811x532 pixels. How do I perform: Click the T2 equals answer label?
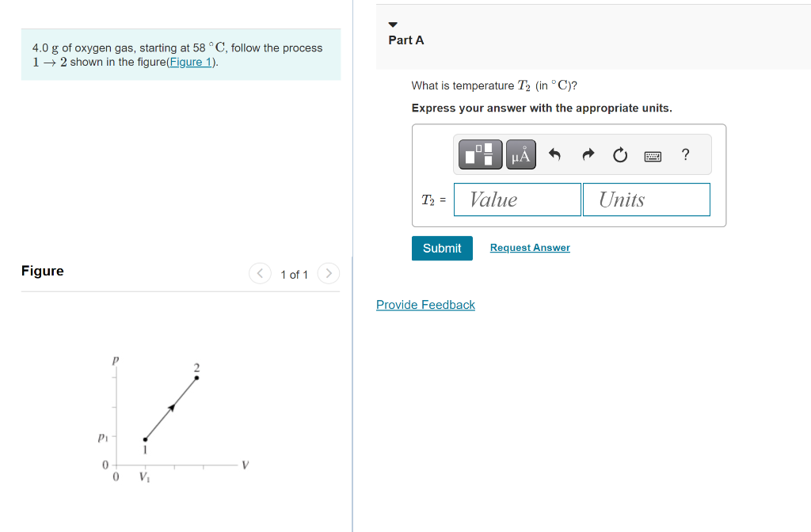[432, 199]
